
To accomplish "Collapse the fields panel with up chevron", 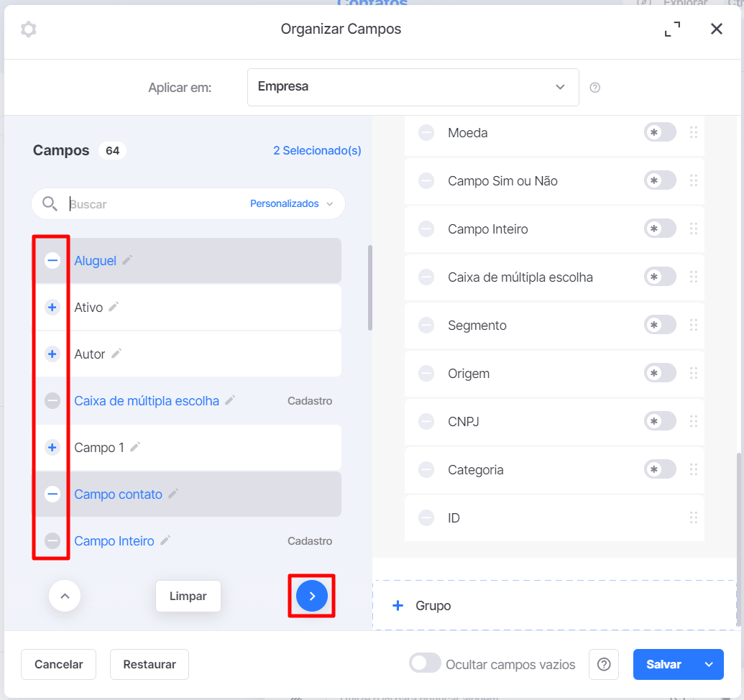I will click(x=65, y=596).
